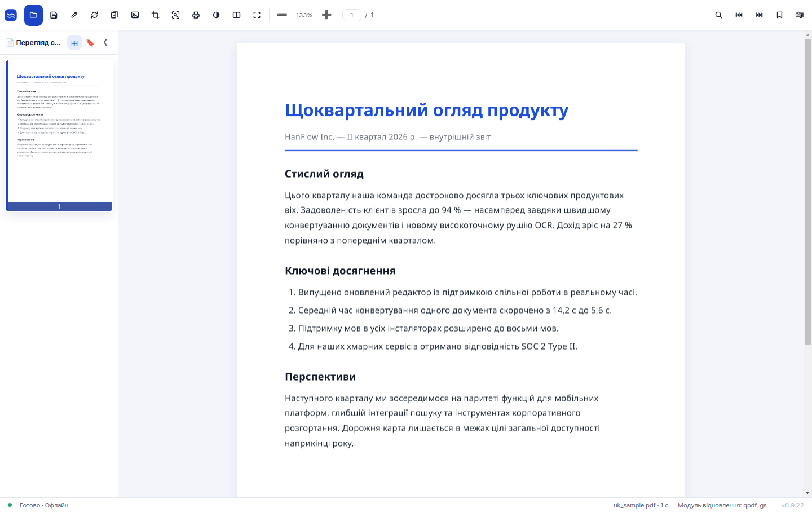812x512 pixels.
Task: Click the heading 'Стислий огляд'
Action: [x=324, y=174]
